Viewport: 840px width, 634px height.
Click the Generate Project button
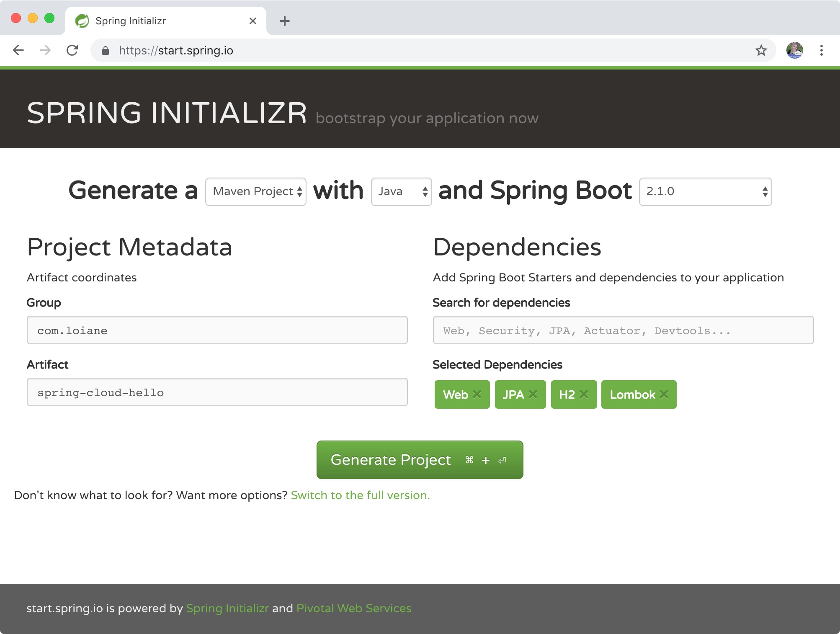(x=420, y=460)
